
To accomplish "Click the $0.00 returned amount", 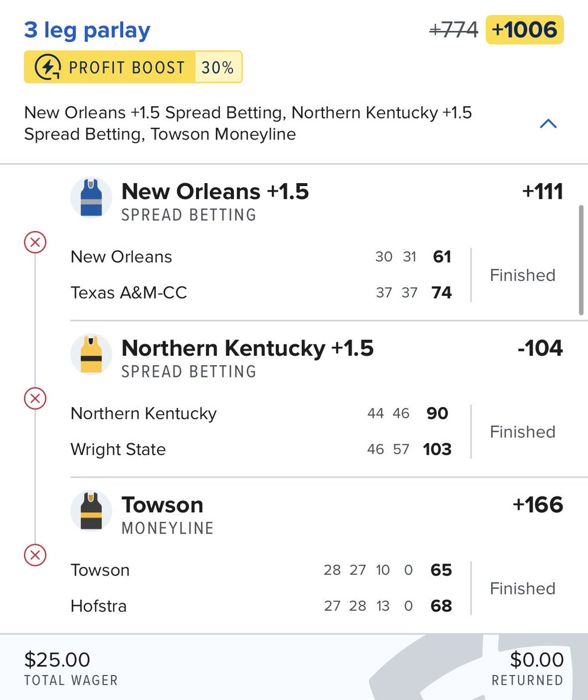I will tap(537, 660).
